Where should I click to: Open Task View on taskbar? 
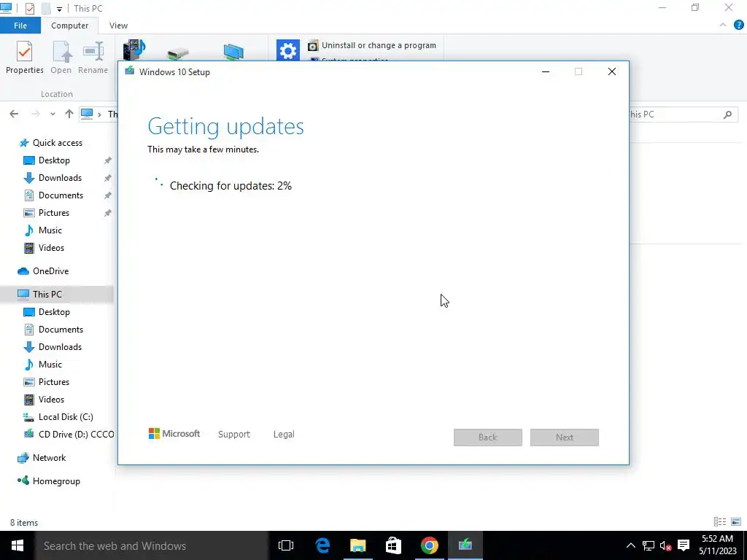286,545
